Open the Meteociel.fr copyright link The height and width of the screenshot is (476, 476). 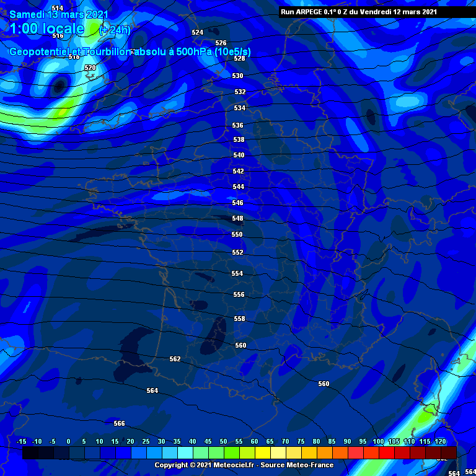coord(244,465)
